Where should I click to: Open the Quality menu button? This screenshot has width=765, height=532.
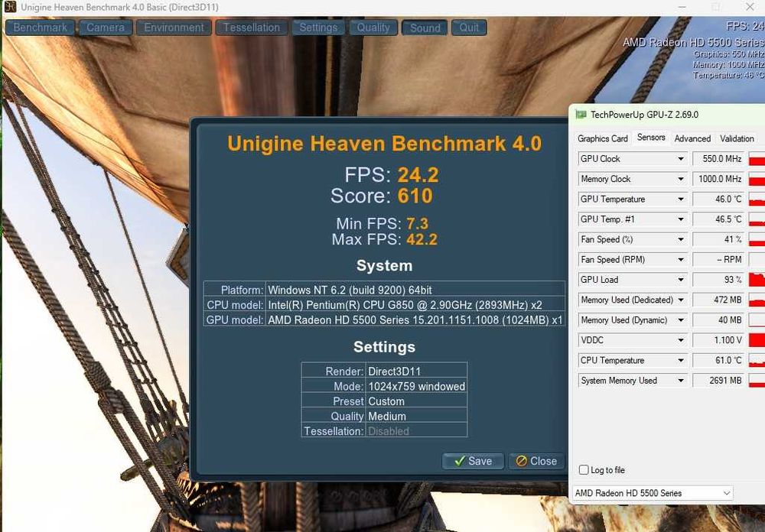pyautogui.click(x=373, y=28)
